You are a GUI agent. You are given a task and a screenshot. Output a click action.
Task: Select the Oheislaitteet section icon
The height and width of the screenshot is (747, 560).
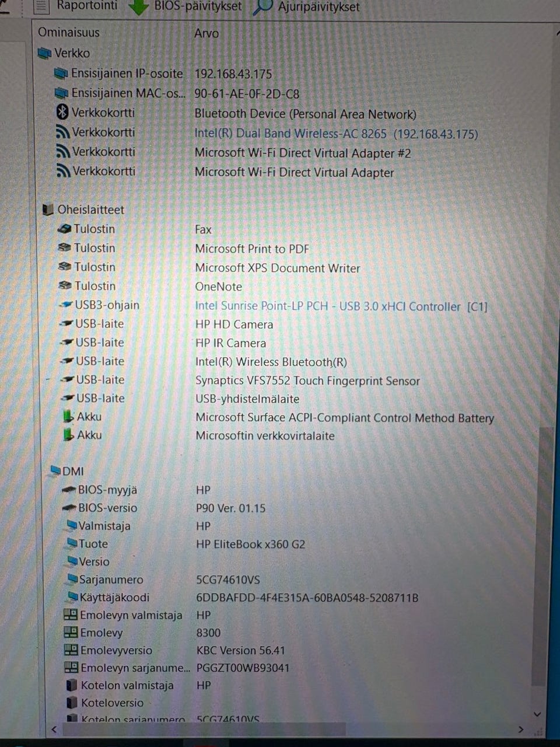tap(48, 210)
